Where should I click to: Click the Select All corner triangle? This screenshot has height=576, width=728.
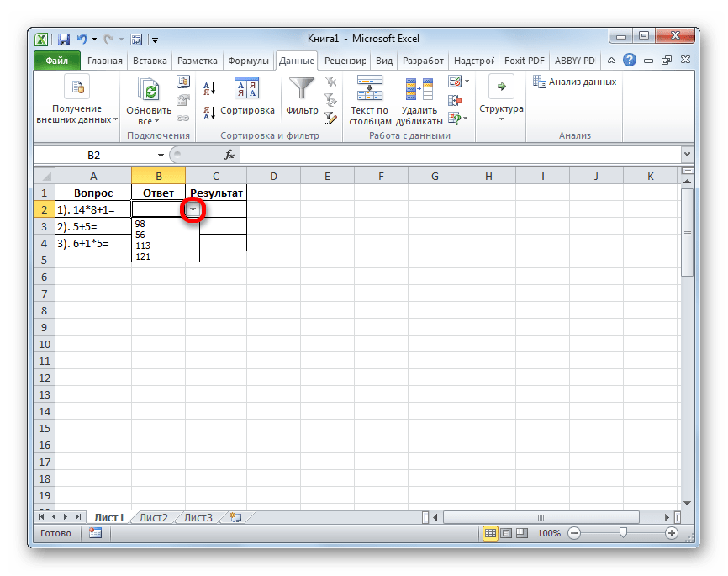point(45,176)
